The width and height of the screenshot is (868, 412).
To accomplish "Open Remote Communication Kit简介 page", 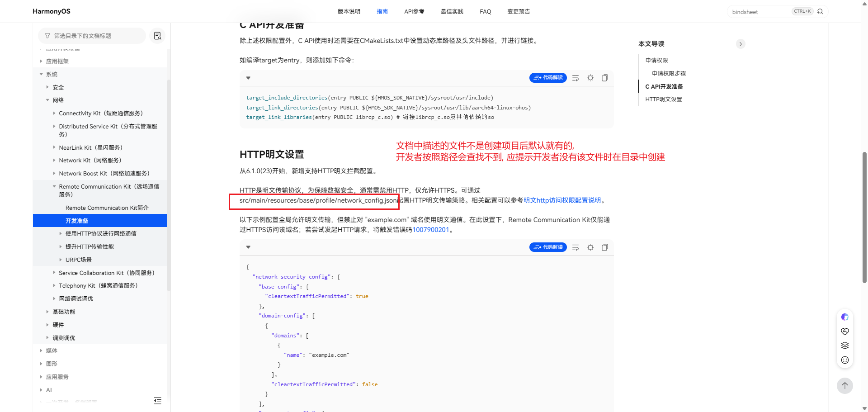I will pyautogui.click(x=107, y=208).
